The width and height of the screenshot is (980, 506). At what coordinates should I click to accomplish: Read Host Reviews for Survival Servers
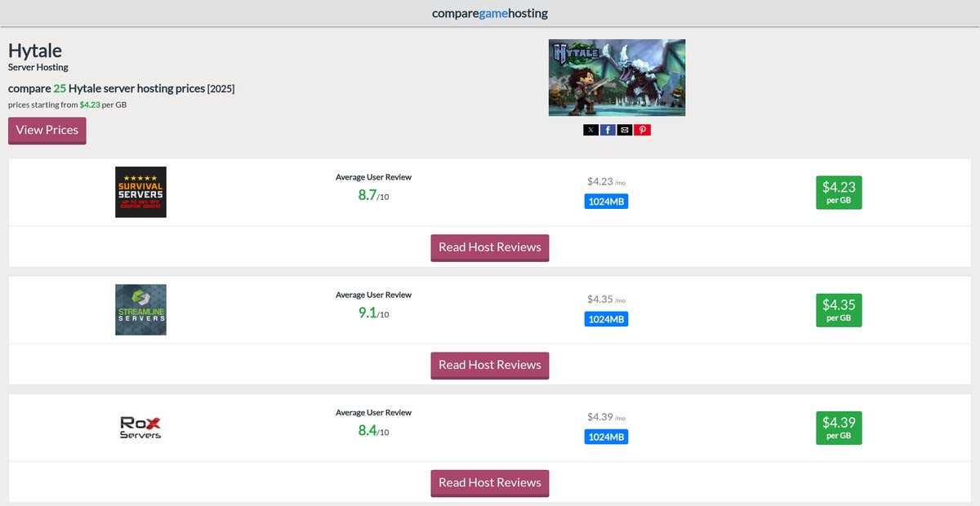point(490,247)
